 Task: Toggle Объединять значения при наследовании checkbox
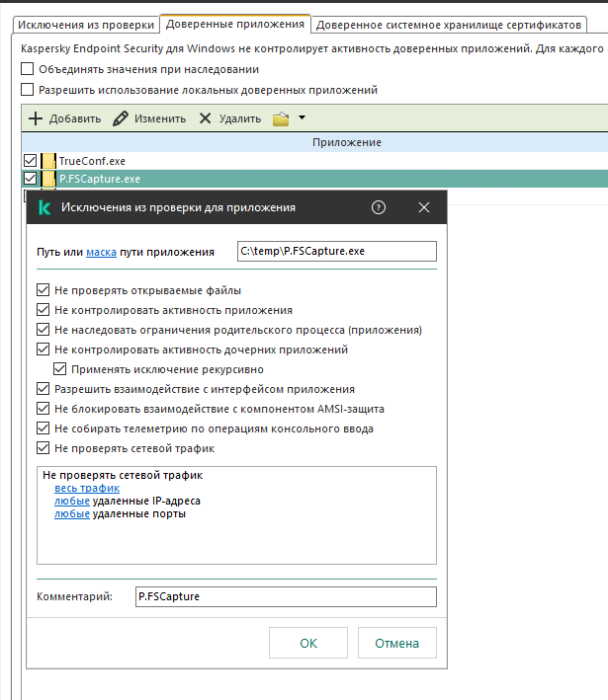[x=27, y=69]
